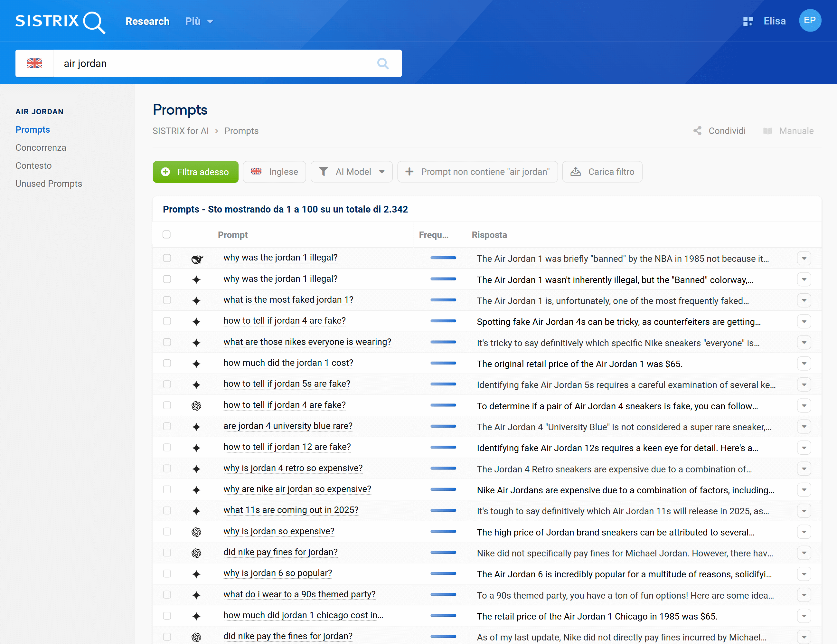Click the Manuale book icon

768,131
